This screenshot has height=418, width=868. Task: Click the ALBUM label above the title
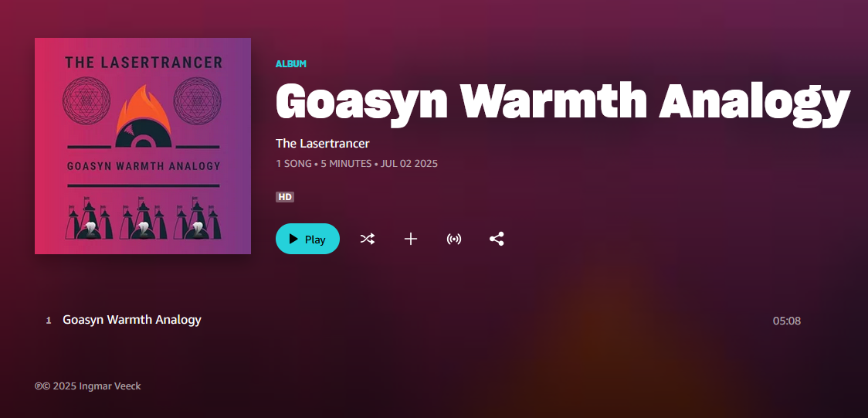pyautogui.click(x=291, y=63)
